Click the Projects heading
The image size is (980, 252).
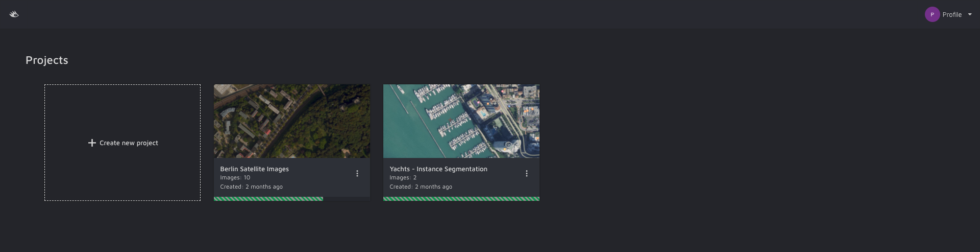point(47,60)
